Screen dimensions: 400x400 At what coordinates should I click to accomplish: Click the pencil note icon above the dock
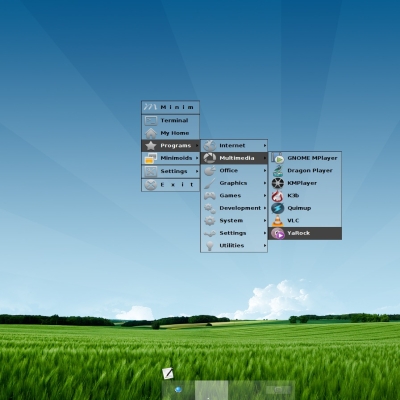[168, 373]
